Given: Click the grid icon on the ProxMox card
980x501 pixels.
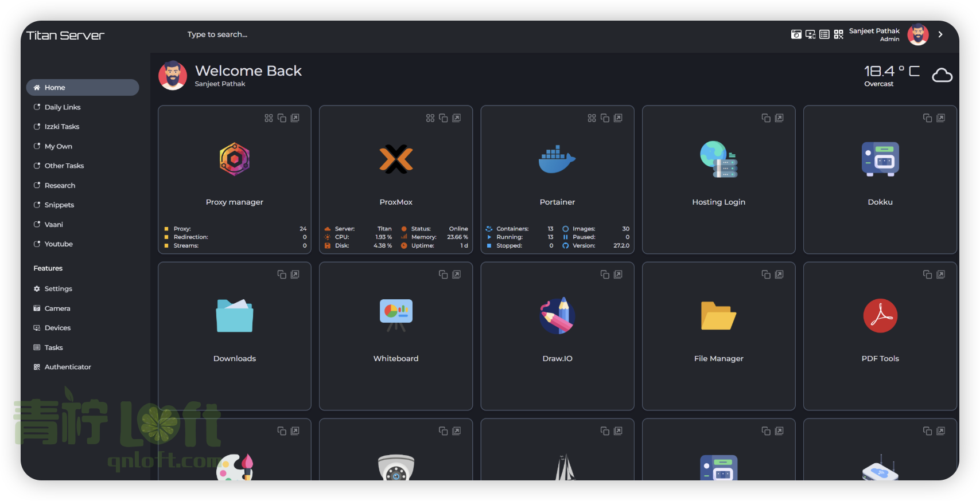Looking at the screenshot, I should click(x=430, y=118).
